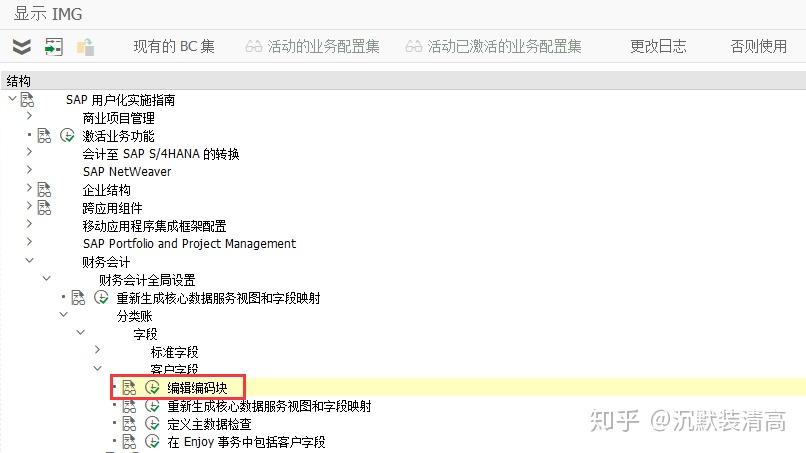Collapse the 字段 node
The width and height of the screenshot is (806, 453).
80,333
